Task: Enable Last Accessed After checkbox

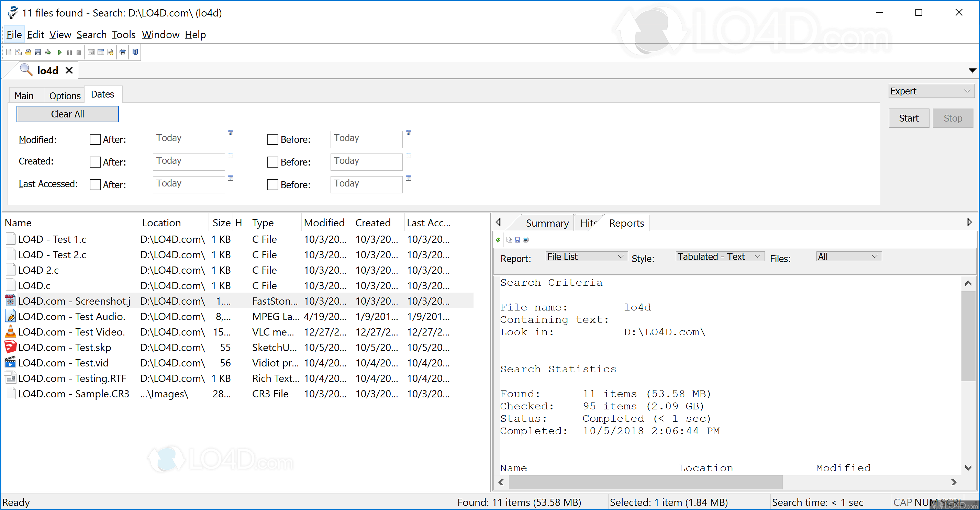Action: click(95, 185)
